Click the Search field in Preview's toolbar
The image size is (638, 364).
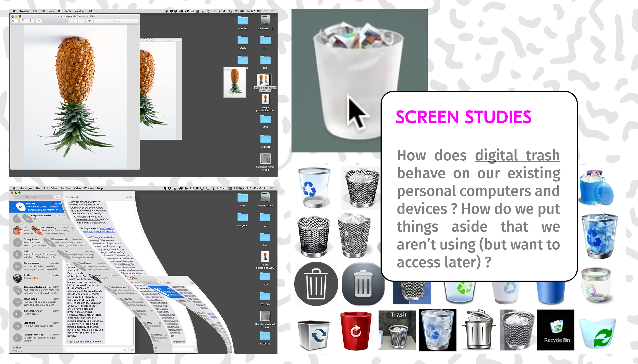[x=116, y=21]
